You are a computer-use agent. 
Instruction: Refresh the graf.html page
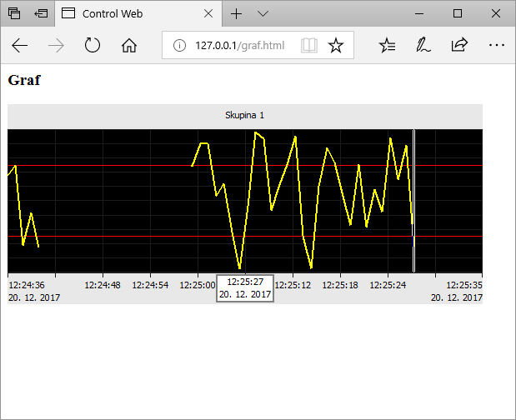point(93,45)
